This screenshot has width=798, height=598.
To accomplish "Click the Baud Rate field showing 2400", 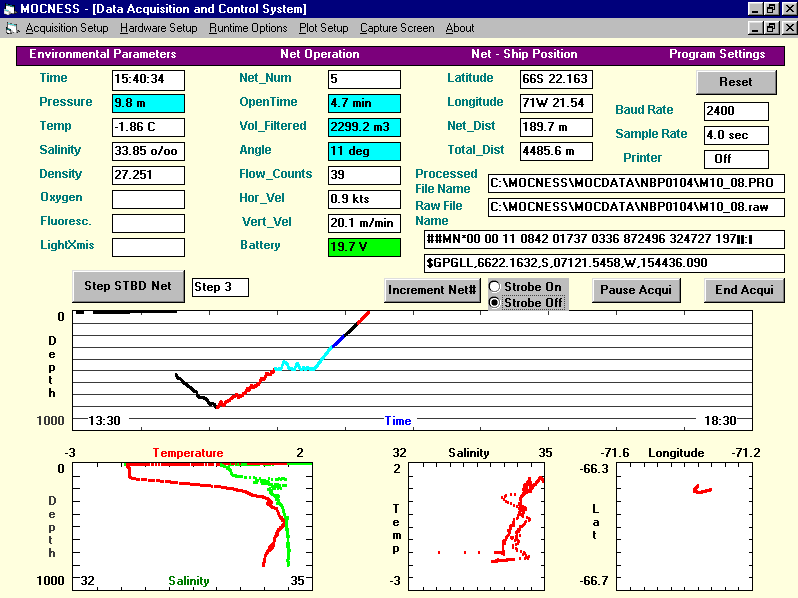I will click(736, 111).
